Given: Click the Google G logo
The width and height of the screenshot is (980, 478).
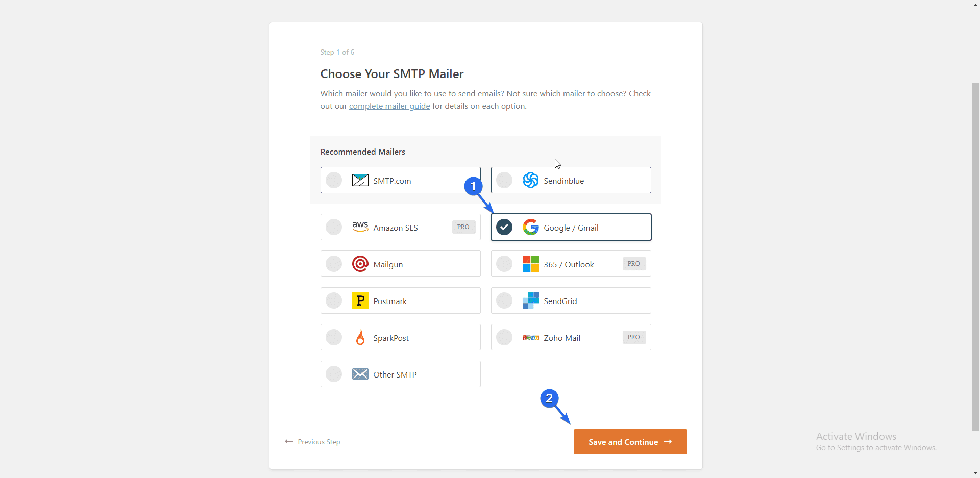Looking at the screenshot, I should point(530,227).
